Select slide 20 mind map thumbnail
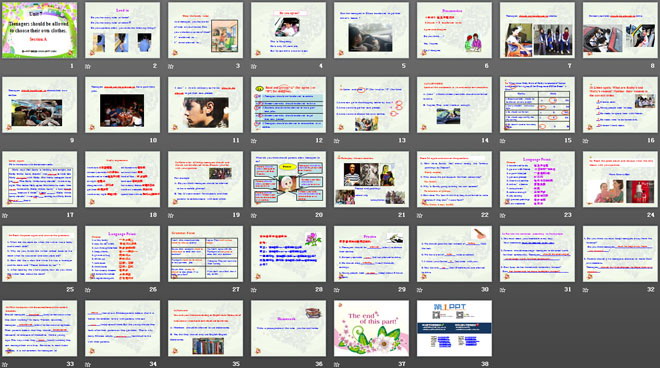Viewport: 660px width, 368px height. point(288,179)
